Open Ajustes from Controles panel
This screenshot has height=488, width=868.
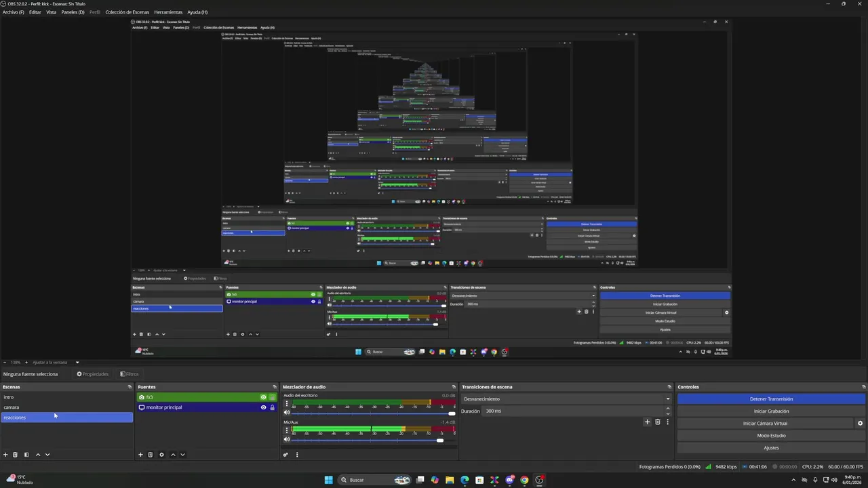click(x=771, y=448)
